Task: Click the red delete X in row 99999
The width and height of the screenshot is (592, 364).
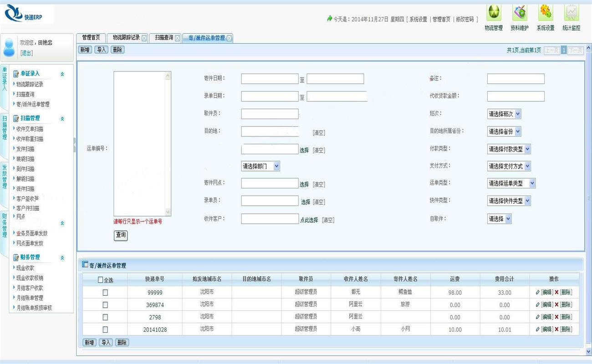Action: click(x=556, y=292)
